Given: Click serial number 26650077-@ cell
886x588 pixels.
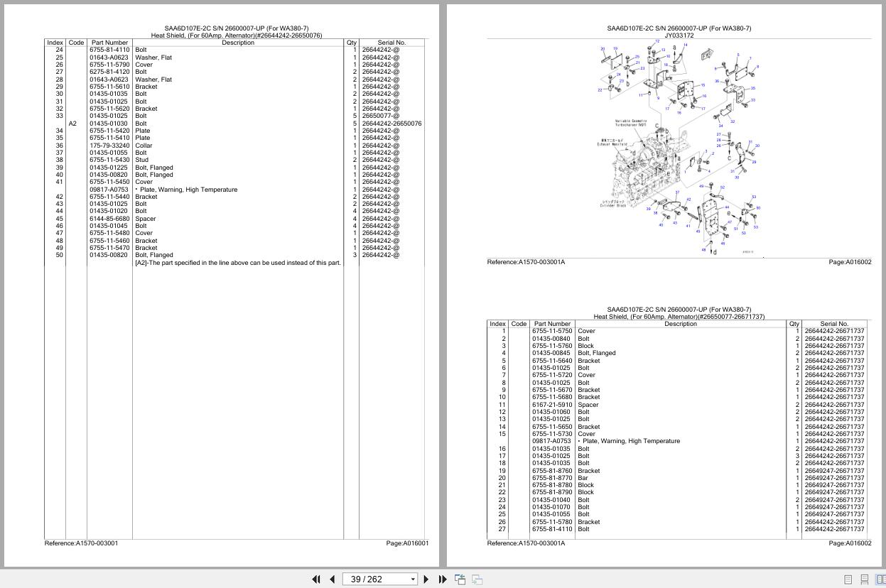Looking at the screenshot, I should click(380, 116).
